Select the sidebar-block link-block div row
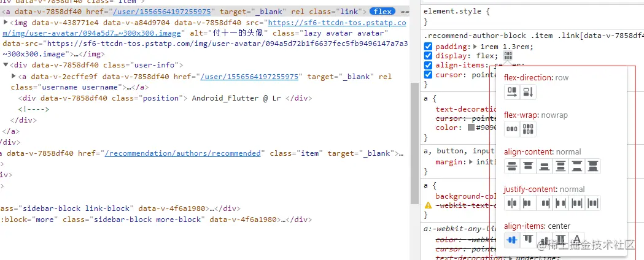The width and height of the screenshot is (644, 260). [120, 208]
